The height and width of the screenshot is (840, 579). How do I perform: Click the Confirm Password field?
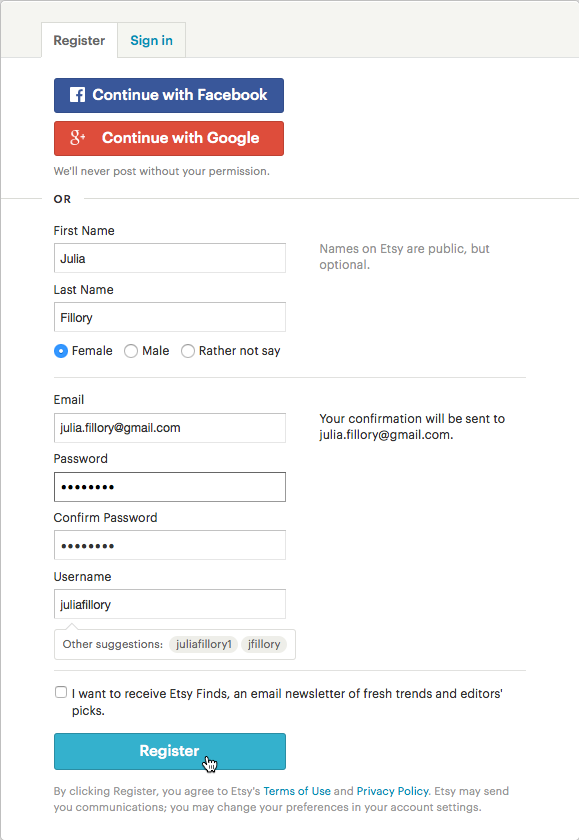170,545
